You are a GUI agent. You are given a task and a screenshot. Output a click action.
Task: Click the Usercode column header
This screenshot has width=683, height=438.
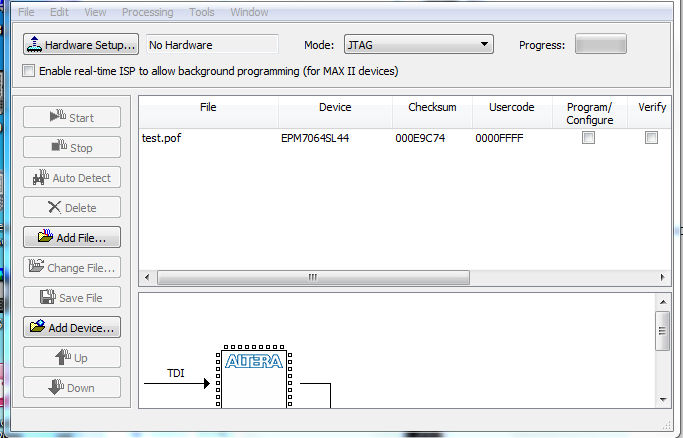[512, 112]
